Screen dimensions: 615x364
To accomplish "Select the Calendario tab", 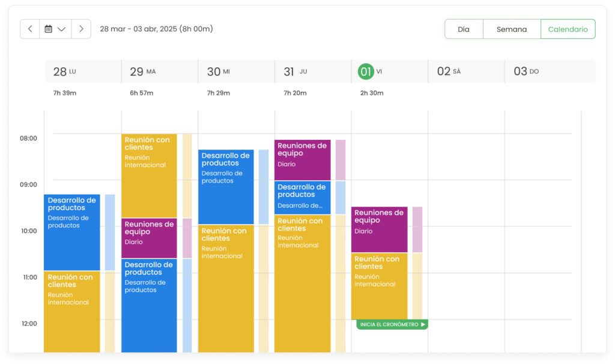I will click(x=568, y=28).
